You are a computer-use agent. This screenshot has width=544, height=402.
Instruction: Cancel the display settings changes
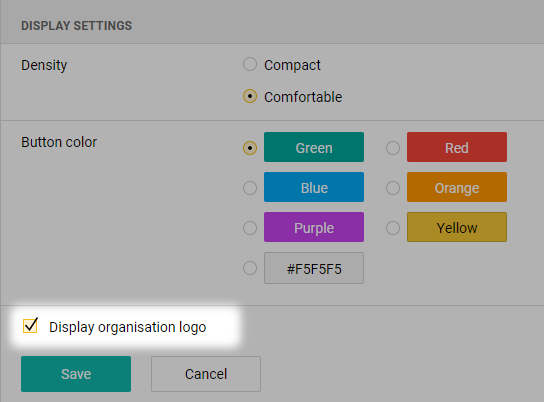[x=206, y=374]
